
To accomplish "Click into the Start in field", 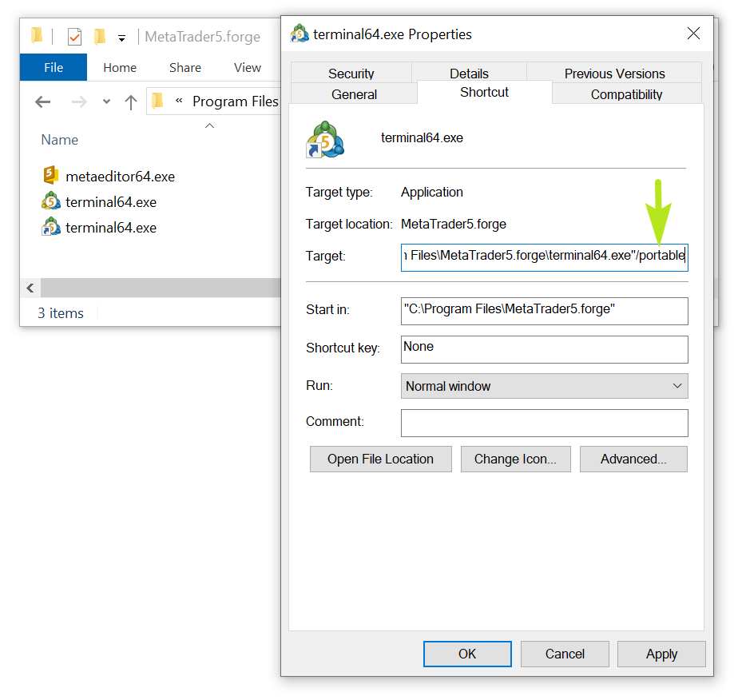I will tap(544, 311).
